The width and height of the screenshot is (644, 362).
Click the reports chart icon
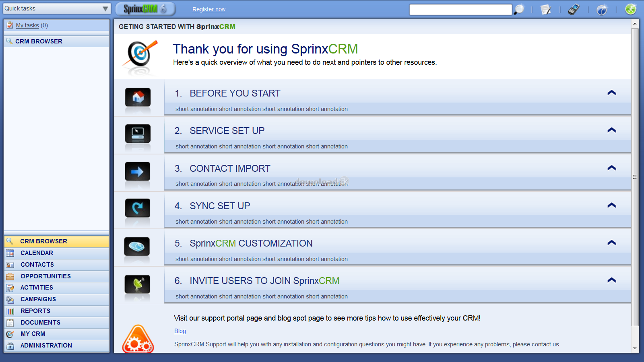coord(10,311)
